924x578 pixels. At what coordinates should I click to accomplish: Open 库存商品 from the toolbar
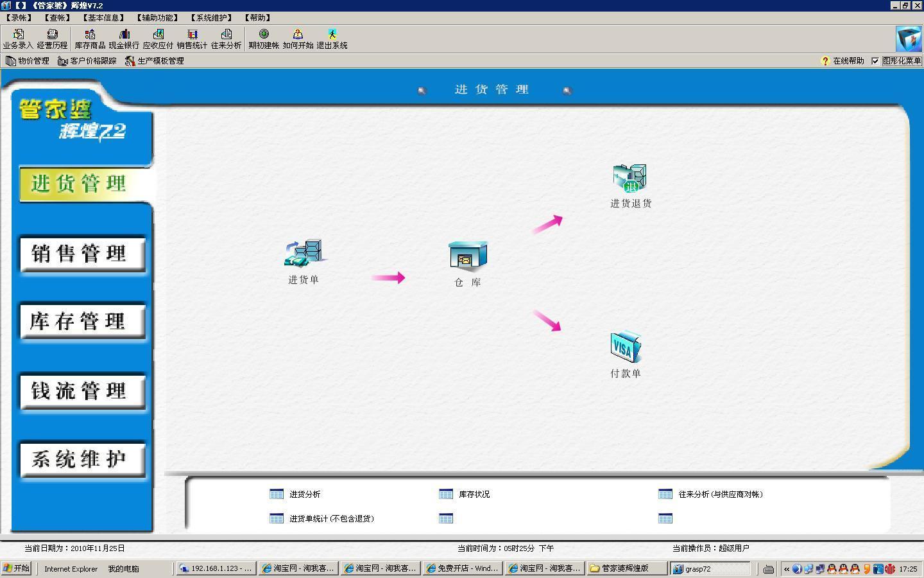pos(89,38)
